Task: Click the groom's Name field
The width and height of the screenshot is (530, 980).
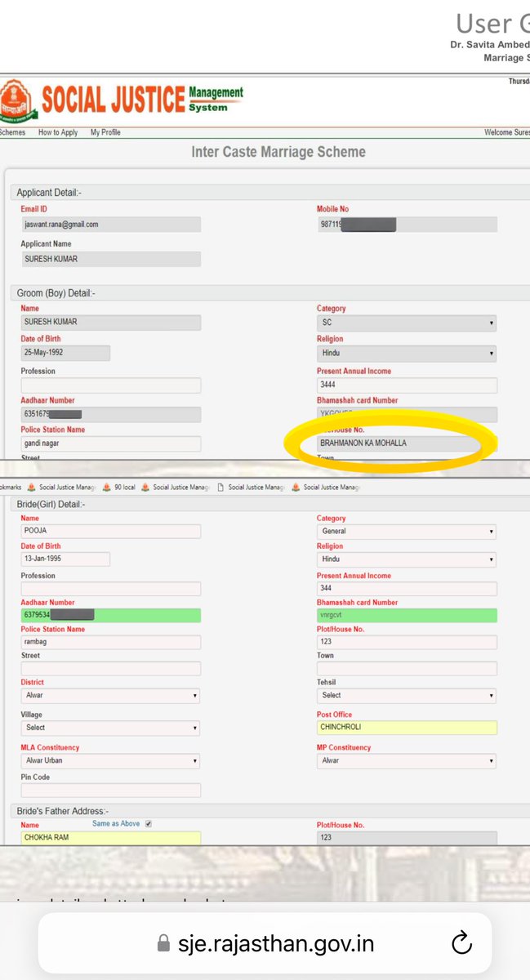Action: tap(110, 322)
